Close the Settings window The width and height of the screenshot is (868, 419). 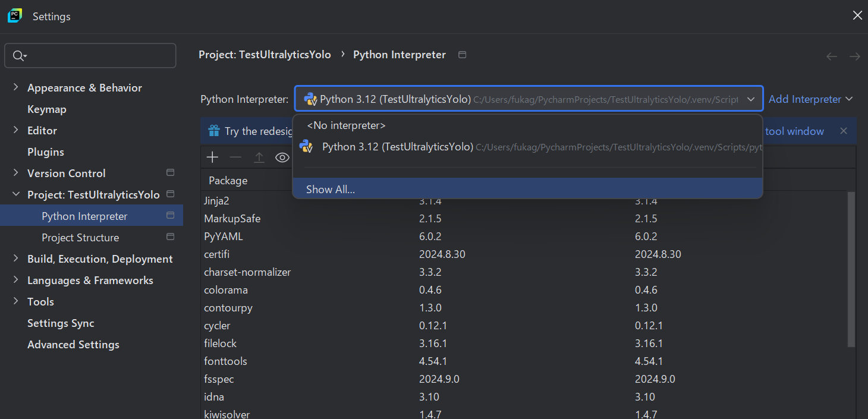[857, 15]
